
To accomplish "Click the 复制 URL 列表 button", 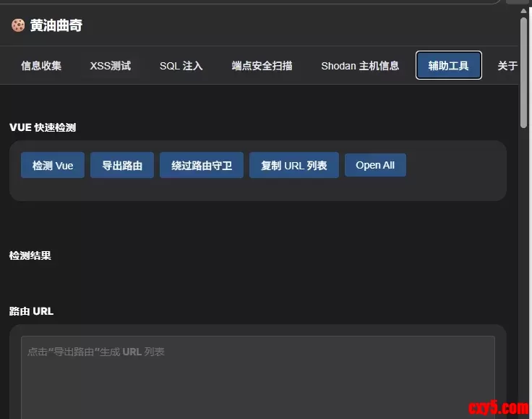I will 293,166.
